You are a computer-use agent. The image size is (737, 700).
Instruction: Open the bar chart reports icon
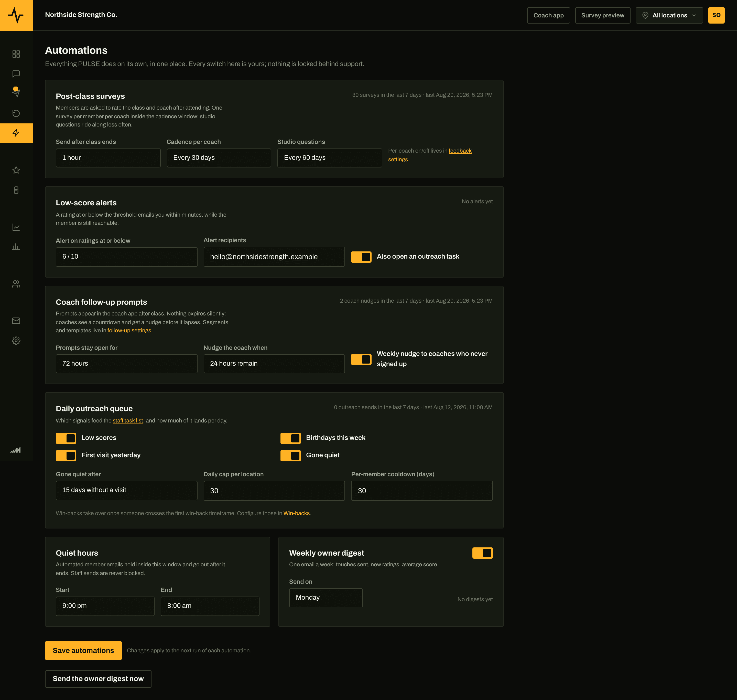pyautogui.click(x=16, y=247)
